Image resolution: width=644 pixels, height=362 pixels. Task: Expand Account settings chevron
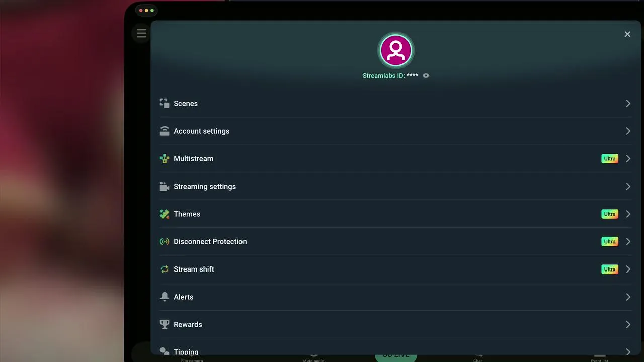click(628, 131)
